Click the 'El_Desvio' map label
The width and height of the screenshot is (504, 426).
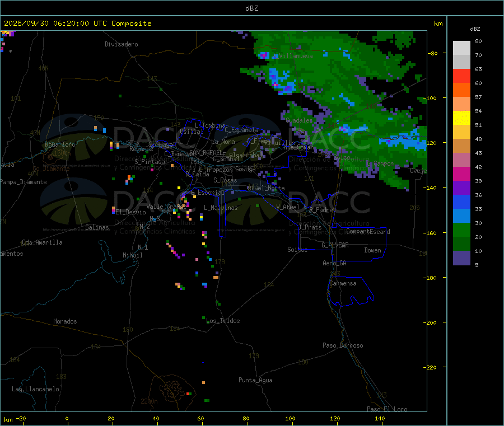pyautogui.click(x=131, y=212)
